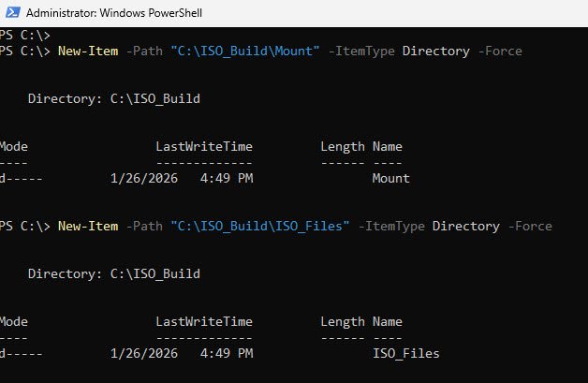Click the ISO_Files directory name in output
Screen dimensions: 588x383
click(405, 353)
